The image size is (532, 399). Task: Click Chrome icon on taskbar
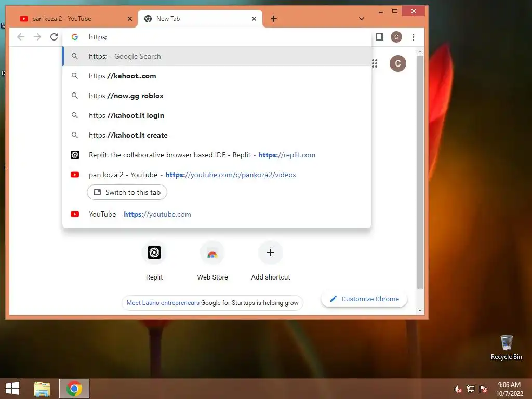[74, 389]
